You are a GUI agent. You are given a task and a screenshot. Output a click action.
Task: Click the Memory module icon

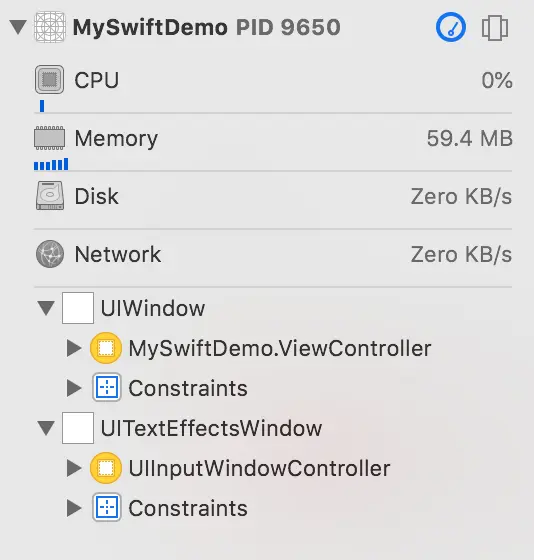click(x=50, y=138)
